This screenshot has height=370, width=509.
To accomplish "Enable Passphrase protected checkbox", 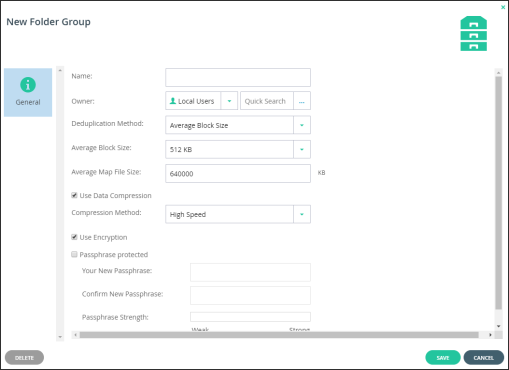I will tap(74, 254).
